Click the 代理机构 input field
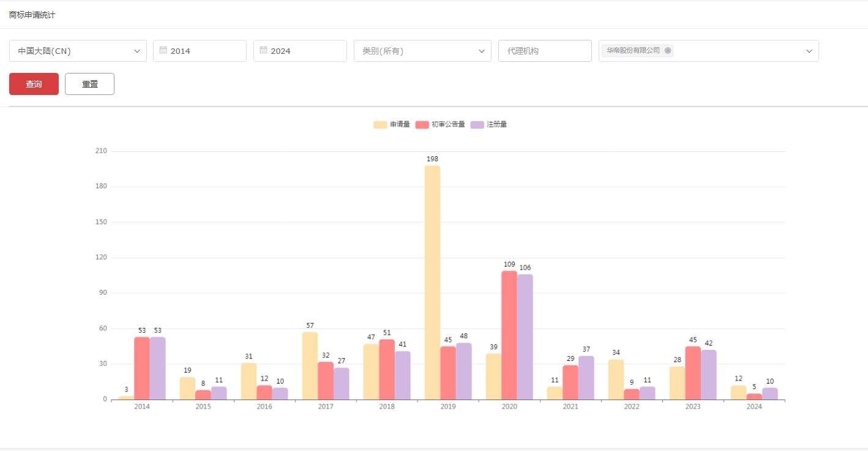Viewport: 868px width, 451px height. pyautogui.click(x=545, y=51)
